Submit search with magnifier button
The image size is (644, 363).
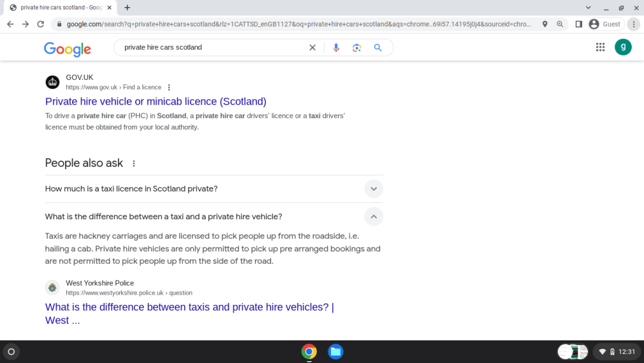click(x=378, y=48)
